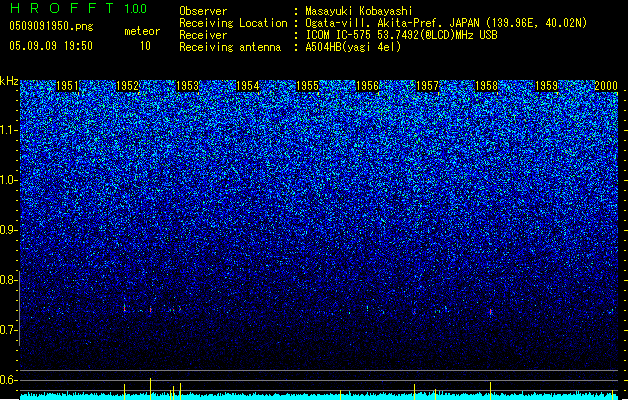Select the filename 0509091950.png
Image resolution: width=629 pixels, height=400 pixels.
point(51,27)
